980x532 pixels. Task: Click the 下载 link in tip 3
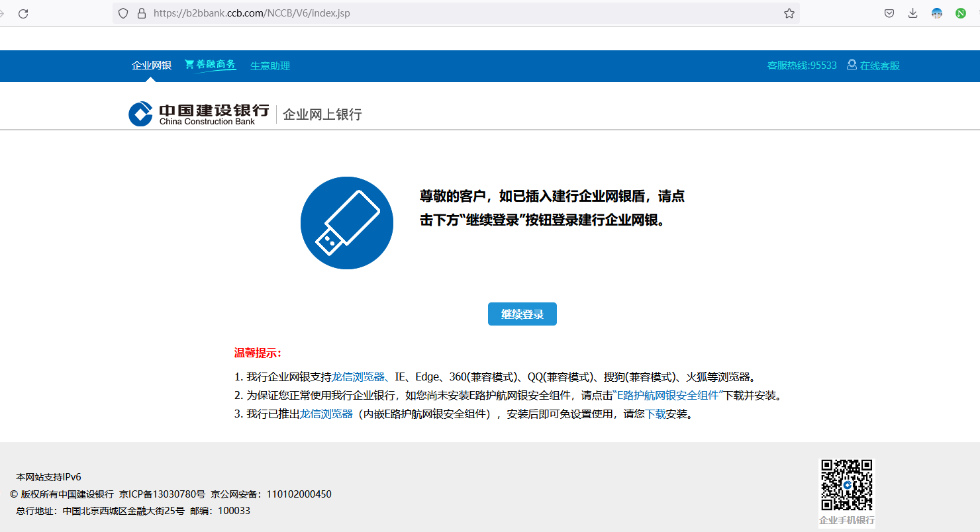point(656,414)
